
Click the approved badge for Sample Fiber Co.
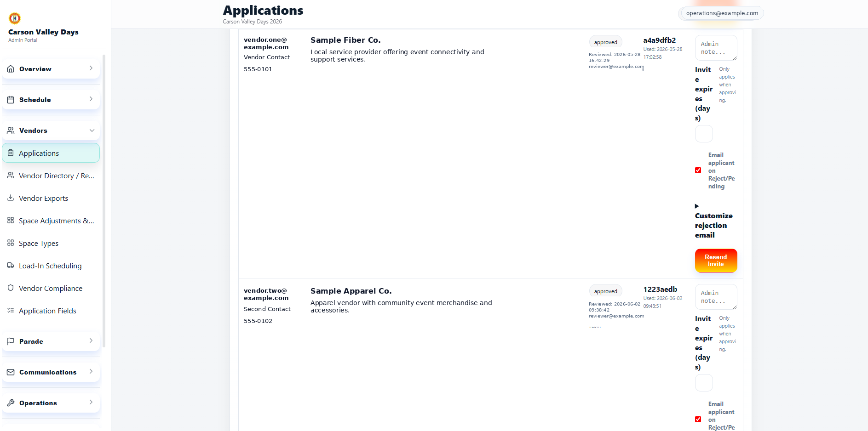(605, 42)
